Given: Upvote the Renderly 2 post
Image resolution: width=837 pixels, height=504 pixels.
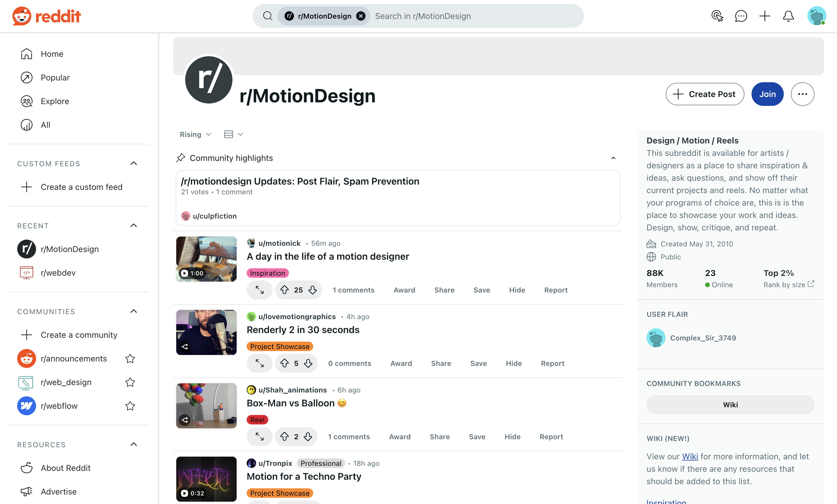Looking at the screenshot, I should coord(285,363).
